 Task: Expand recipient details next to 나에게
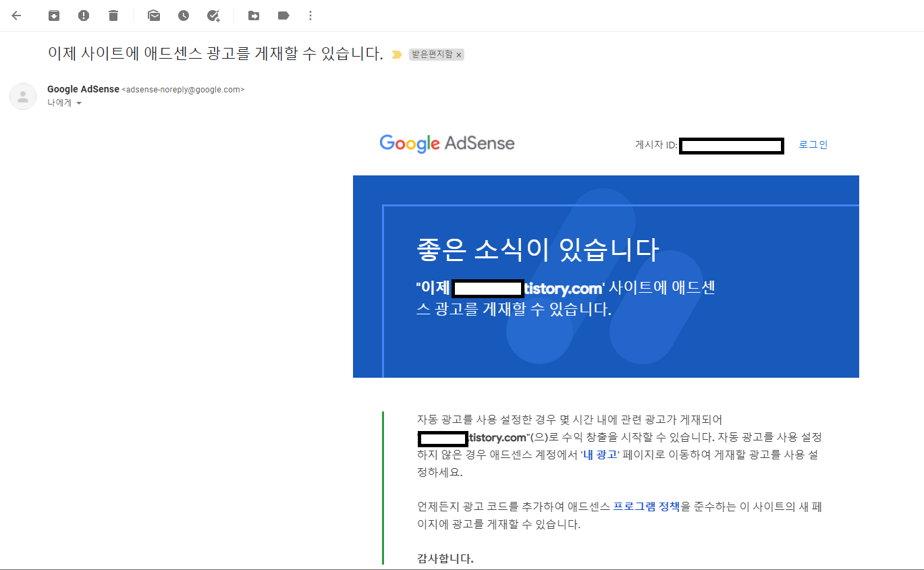pos(78,103)
